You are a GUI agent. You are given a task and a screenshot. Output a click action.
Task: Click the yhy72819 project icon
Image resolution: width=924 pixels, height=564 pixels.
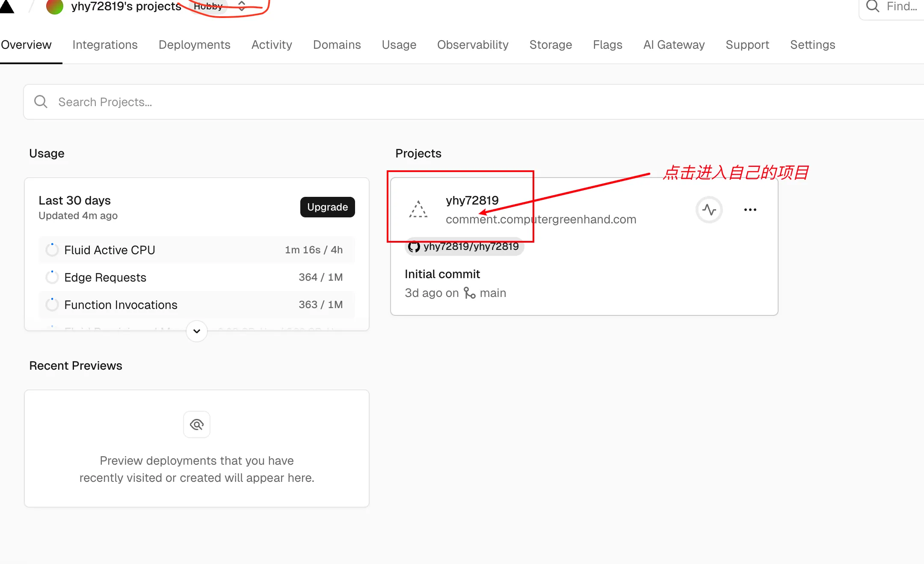[x=418, y=210]
